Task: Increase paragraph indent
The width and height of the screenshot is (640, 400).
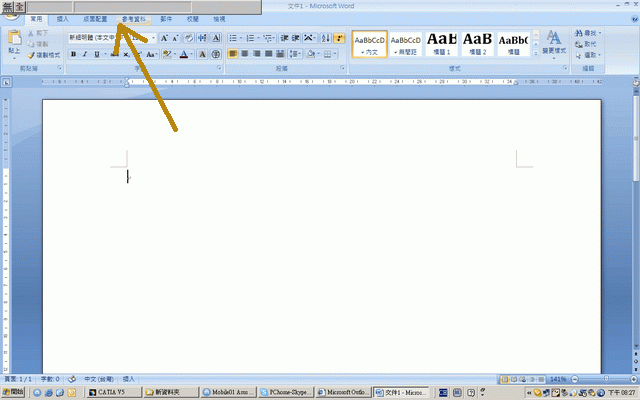Action: point(296,38)
